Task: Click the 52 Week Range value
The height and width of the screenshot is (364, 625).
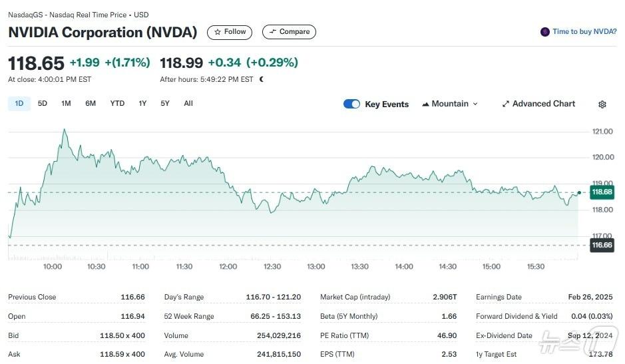Action: coord(276,316)
